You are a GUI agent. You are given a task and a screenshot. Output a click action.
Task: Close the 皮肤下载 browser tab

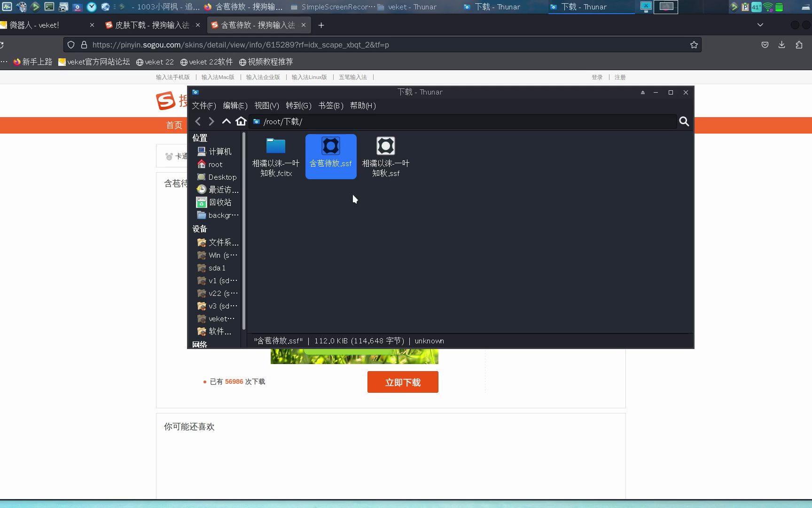pyautogui.click(x=198, y=25)
